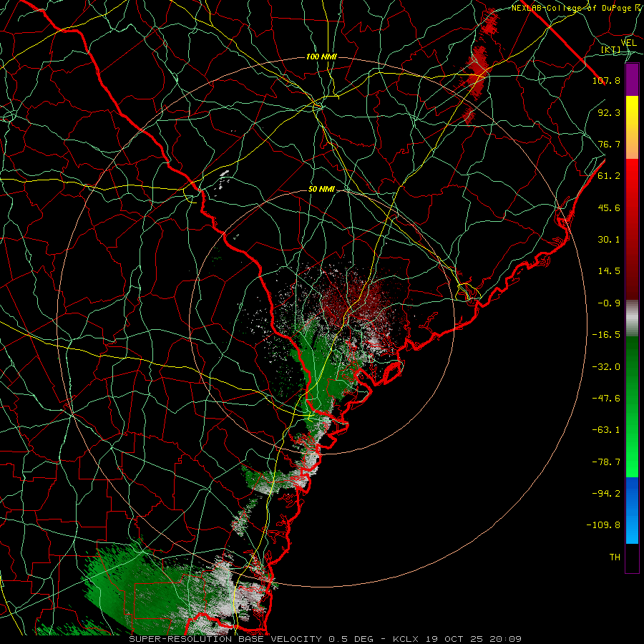Image resolution: width=644 pixels, height=644 pixels.
Task: Click the yellow segment of the velocity color bar
Action: [x=632, y=127]
